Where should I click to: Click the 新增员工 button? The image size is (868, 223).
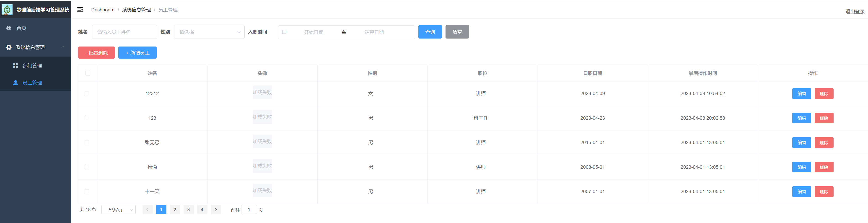(137, 53)
